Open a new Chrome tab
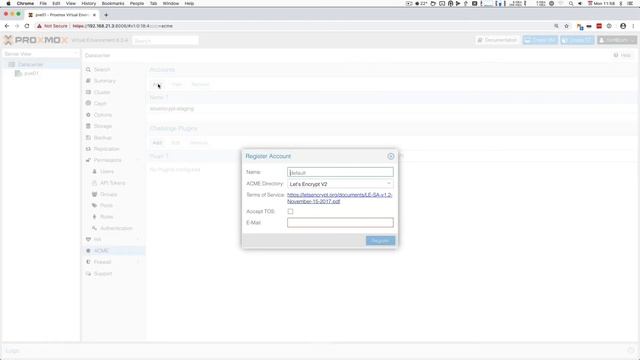Screen dimensions: 640x360 click(x=106, y=15)
